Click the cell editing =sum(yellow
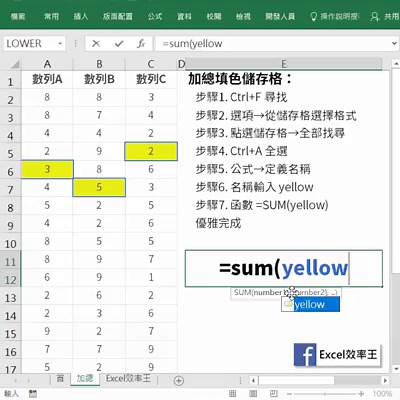This screenshot has height=400, width=400. tap(284, 268)
